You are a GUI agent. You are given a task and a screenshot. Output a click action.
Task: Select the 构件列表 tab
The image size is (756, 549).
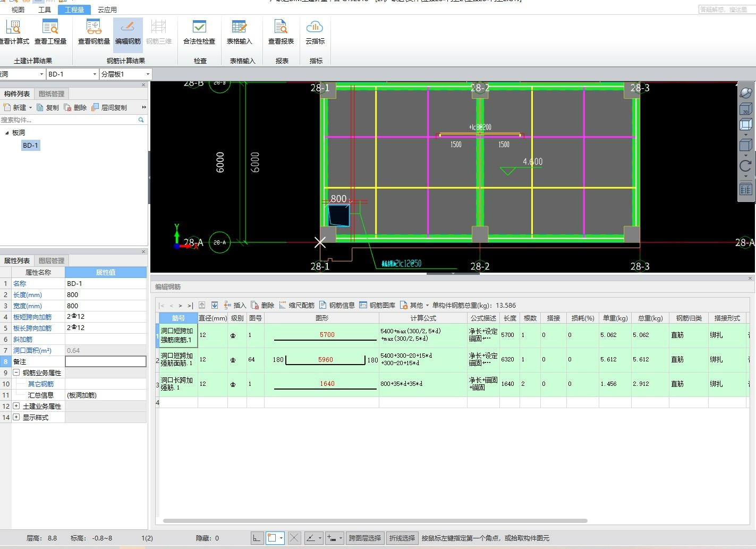click(17, 94)
